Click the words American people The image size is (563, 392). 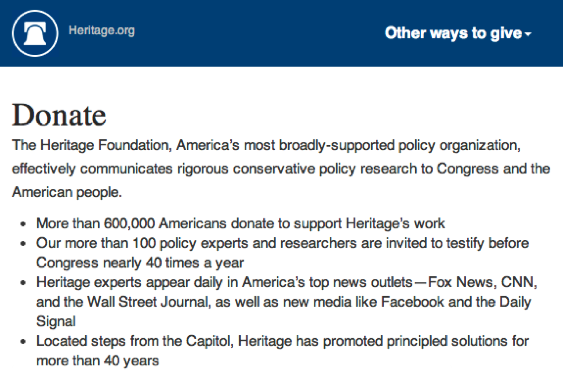(x=67, y=192)
